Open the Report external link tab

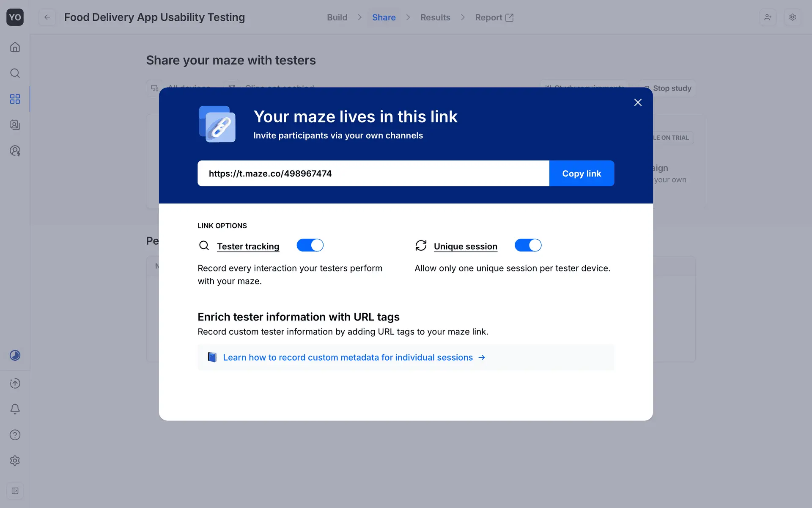coord(494,17)
